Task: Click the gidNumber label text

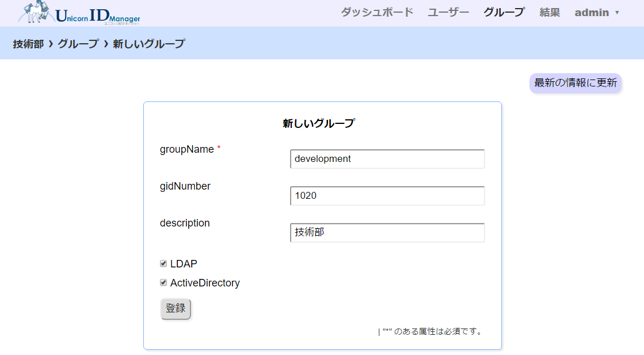Action: [185, 186]
